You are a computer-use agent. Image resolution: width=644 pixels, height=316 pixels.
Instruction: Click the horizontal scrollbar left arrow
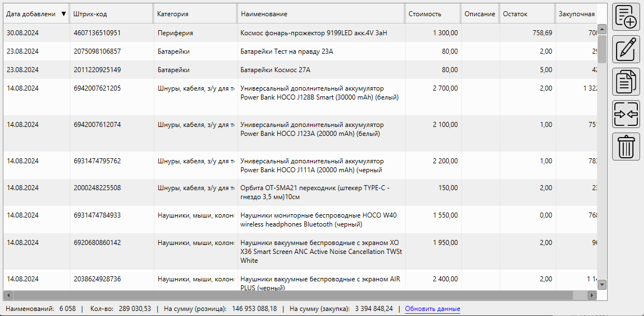coord(8,295)
